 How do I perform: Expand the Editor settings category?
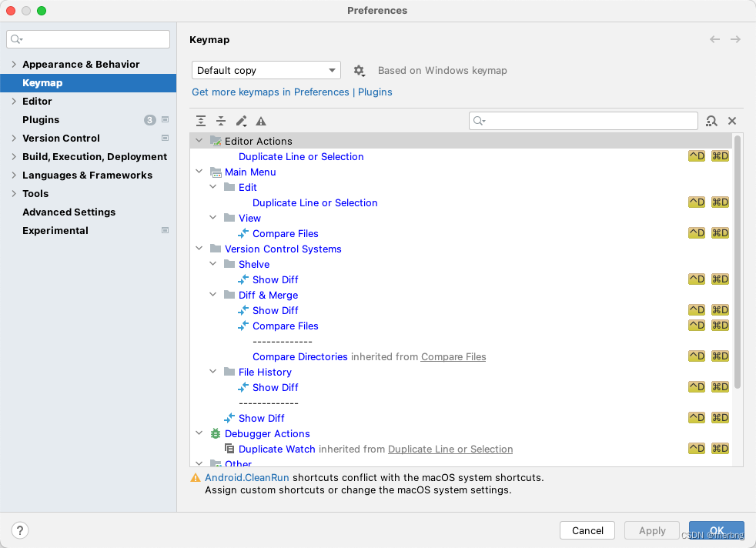coord(14,102)
